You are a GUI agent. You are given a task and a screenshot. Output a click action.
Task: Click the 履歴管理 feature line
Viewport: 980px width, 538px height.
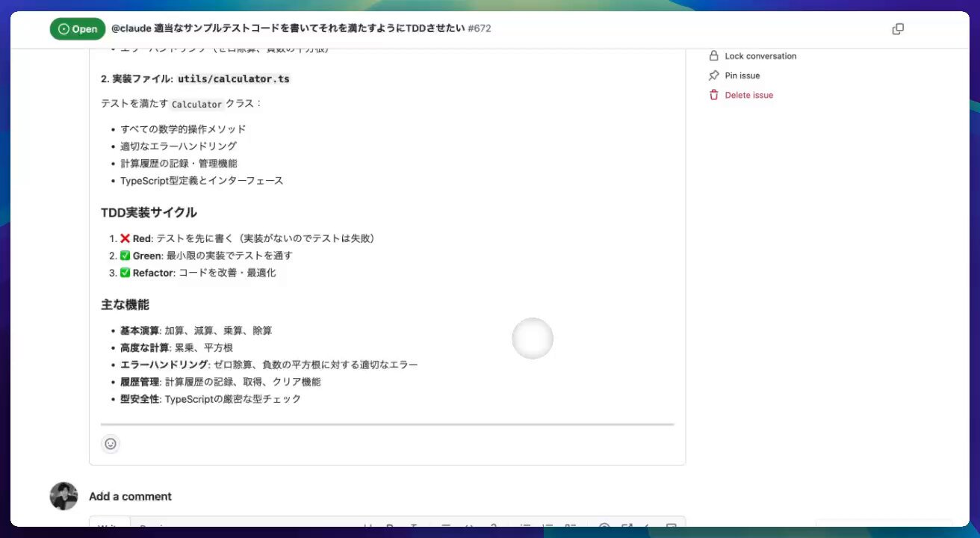pos(220,382)
